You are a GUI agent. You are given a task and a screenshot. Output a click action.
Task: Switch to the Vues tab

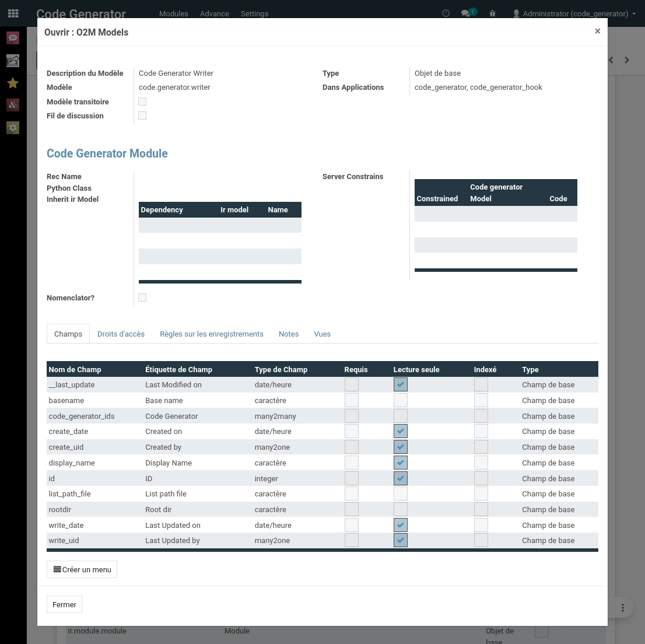click(x=322, y=334)
